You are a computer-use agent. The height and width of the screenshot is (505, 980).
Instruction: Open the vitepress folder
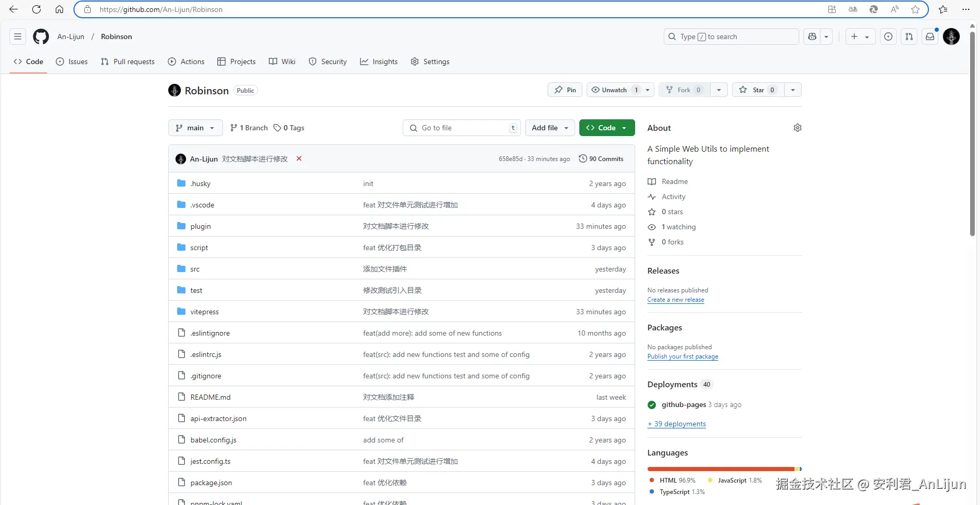[x=204, y=312]
